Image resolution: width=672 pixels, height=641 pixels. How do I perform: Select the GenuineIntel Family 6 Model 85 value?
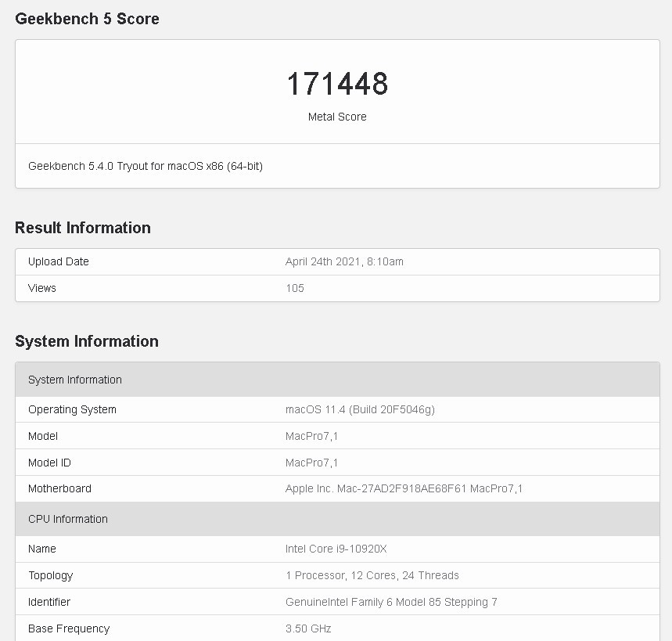[x=391, y=602]
